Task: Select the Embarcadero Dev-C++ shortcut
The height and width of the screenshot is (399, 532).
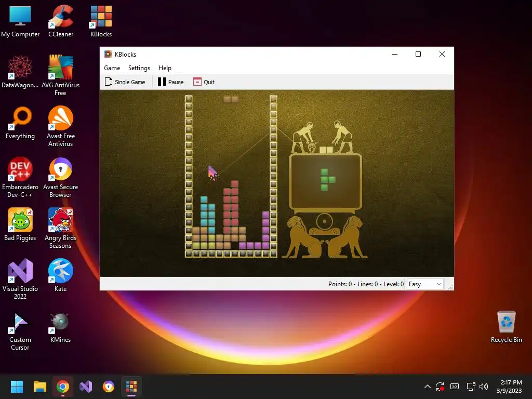Action: (20, 177)
